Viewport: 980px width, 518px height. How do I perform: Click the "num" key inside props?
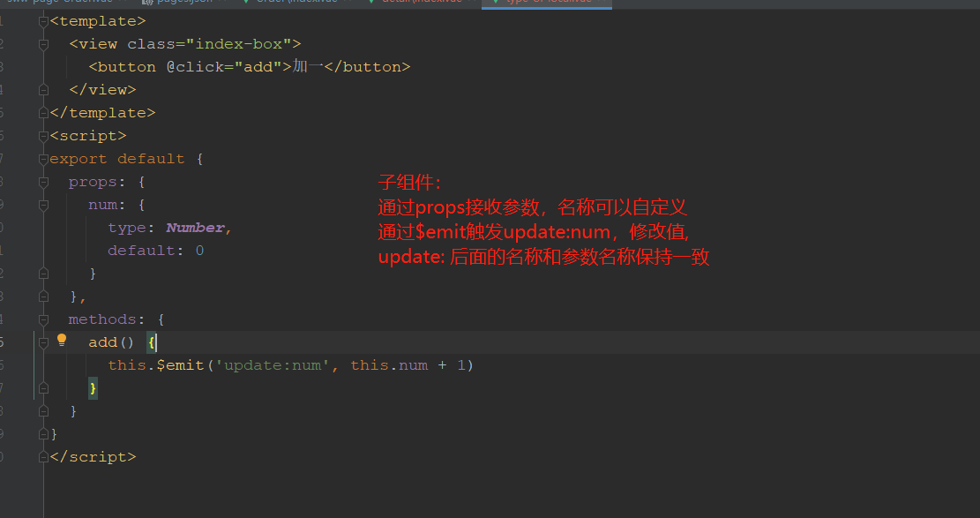point(102,205)
